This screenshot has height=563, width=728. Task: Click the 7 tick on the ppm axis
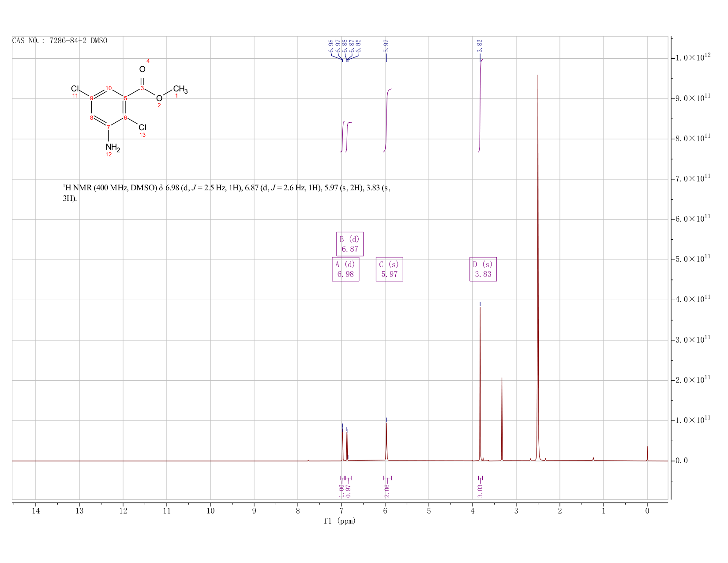[341, 511]
